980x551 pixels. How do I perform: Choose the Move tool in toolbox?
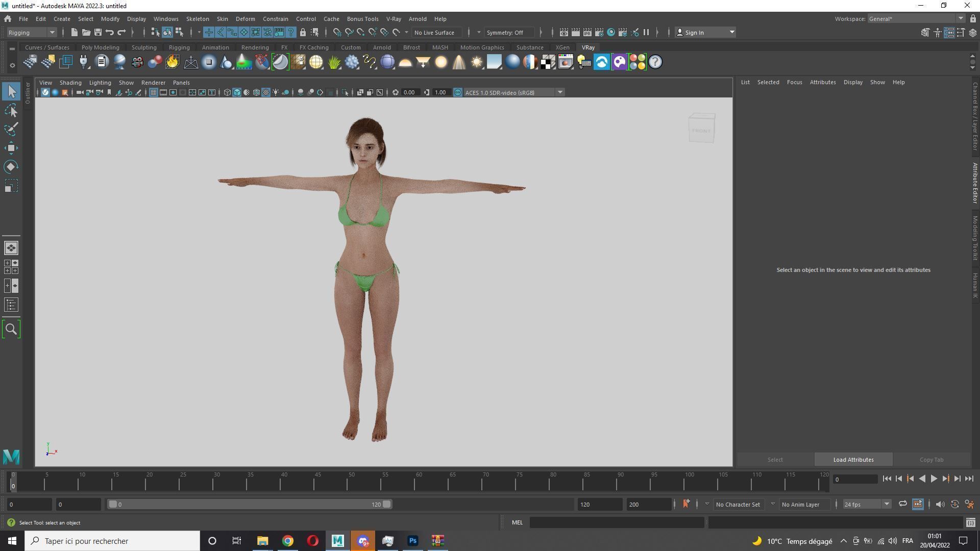click(11, 148)
